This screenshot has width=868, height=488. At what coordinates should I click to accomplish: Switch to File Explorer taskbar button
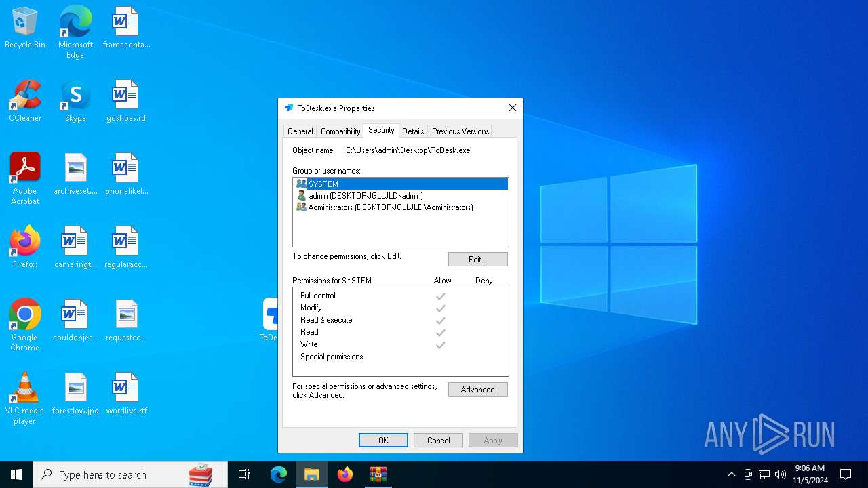click(312, 474)
